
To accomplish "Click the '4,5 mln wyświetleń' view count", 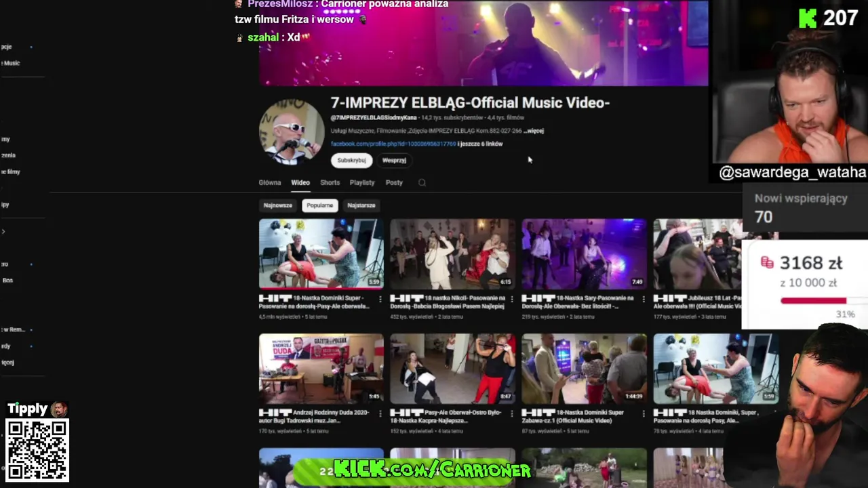I will coord(279,317).
